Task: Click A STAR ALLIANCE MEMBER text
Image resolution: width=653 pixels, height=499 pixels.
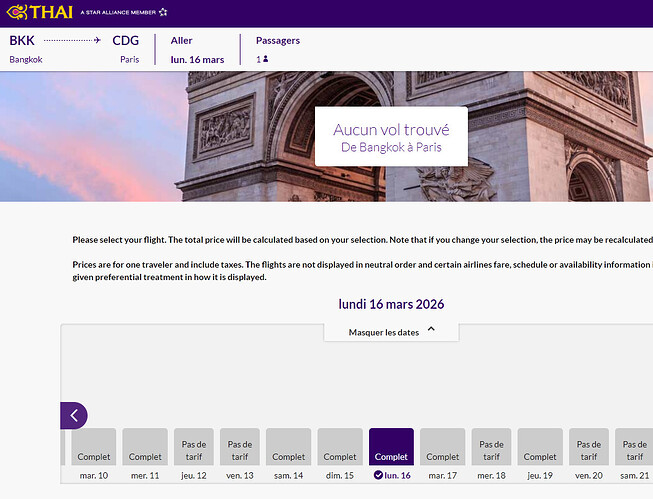Action: pos(118,12)
